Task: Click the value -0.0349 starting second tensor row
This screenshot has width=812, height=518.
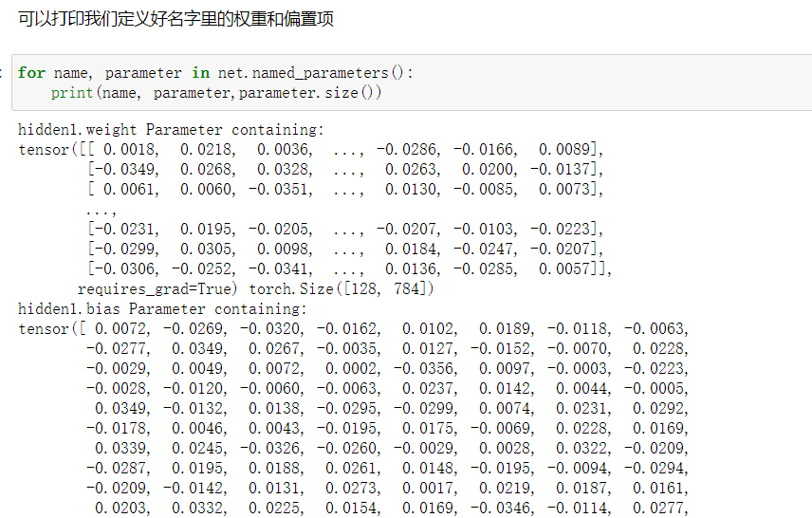Action: point(124,169)
